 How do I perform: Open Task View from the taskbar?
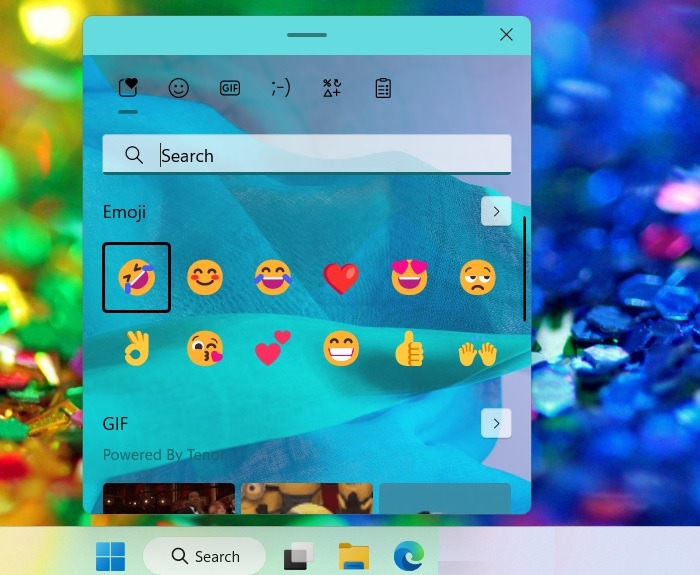(x=299, y=556)
